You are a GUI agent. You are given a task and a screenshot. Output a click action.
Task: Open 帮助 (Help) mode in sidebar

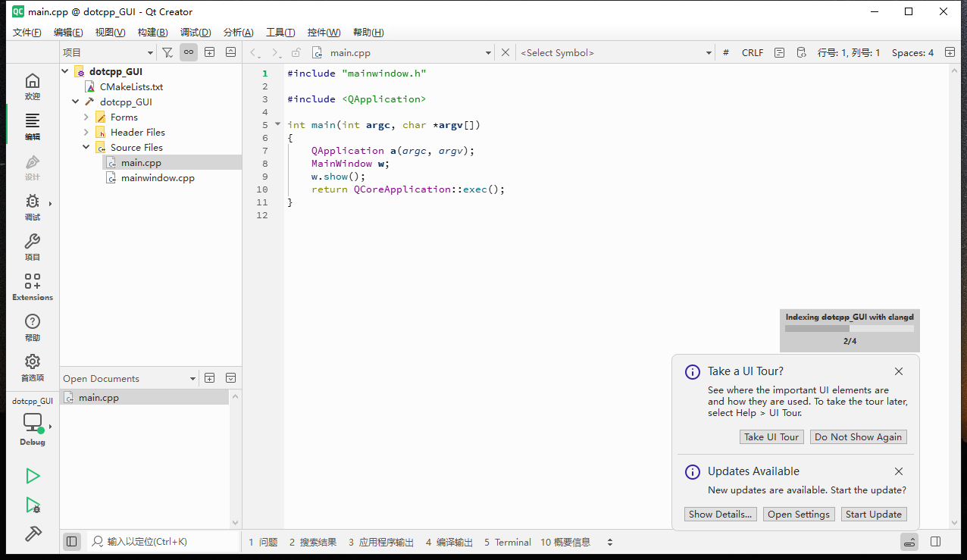pos(32,327)
